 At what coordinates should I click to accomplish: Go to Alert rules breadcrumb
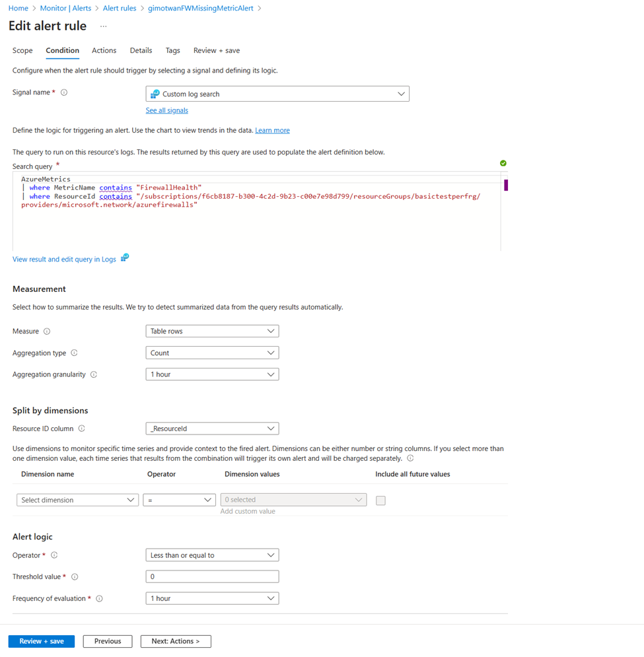(x=120, y=8)
